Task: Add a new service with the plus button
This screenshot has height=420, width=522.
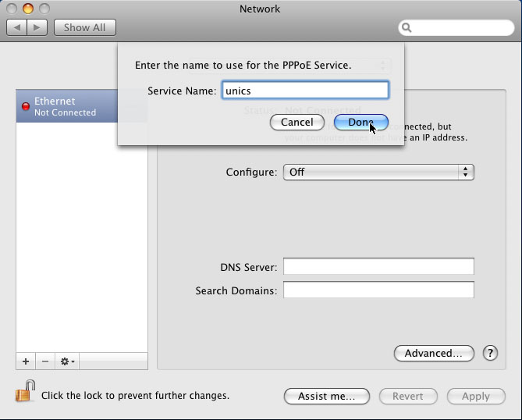Action: tap(26, 361)
